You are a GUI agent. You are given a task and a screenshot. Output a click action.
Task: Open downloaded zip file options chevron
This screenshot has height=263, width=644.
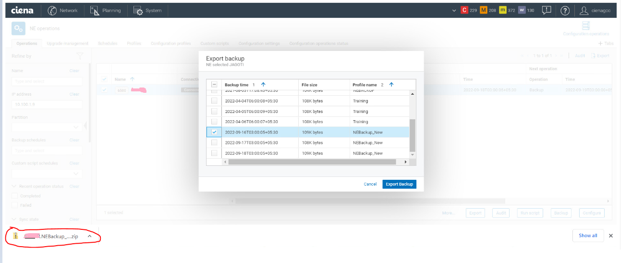click(89, 236)
